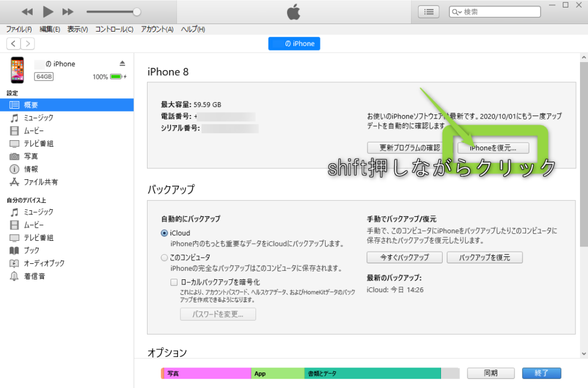Viewport: 588px width, 388px height.
Task: Click the scrollbar down arrow
Action: pos(584,354)
